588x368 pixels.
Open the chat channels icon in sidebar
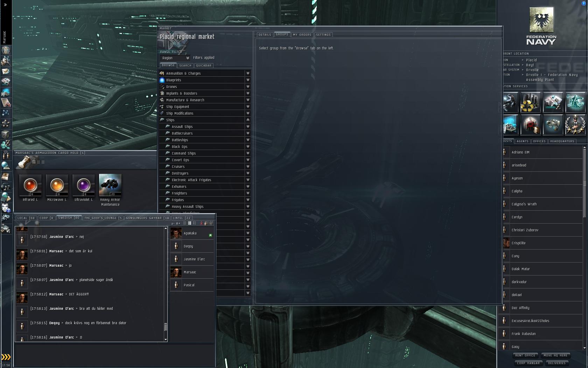tap(6, 155)
